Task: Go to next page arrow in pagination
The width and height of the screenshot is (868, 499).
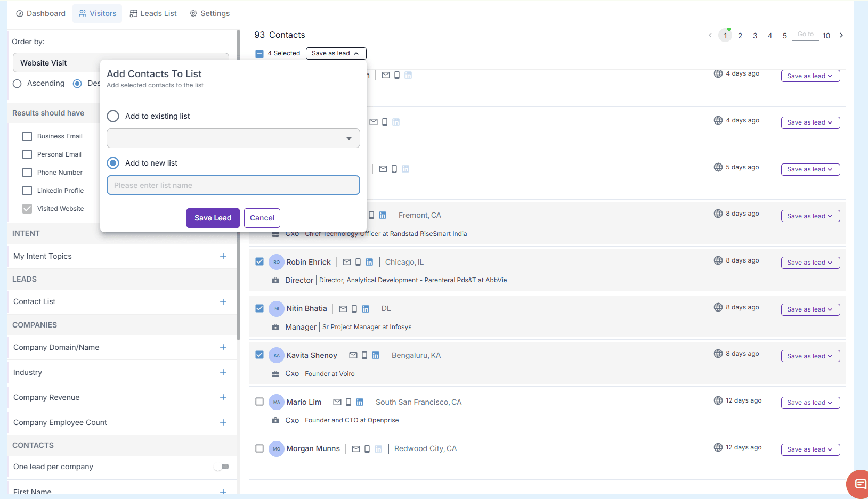Action: point(841,35)
